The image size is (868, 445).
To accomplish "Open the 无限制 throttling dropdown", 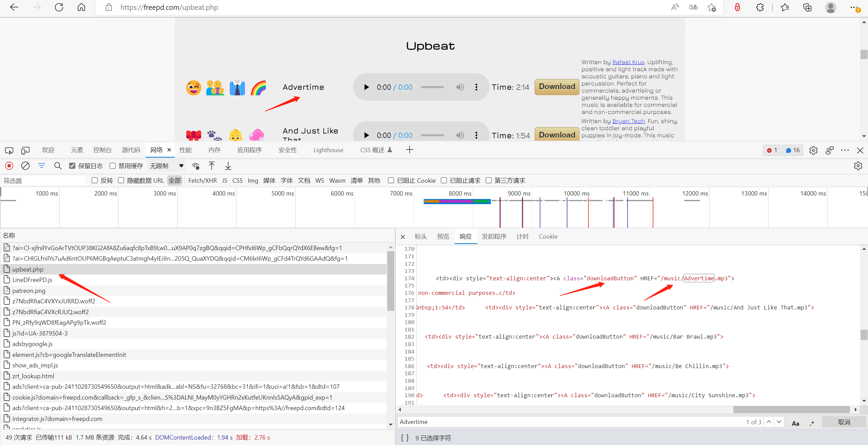I will 166,166.
